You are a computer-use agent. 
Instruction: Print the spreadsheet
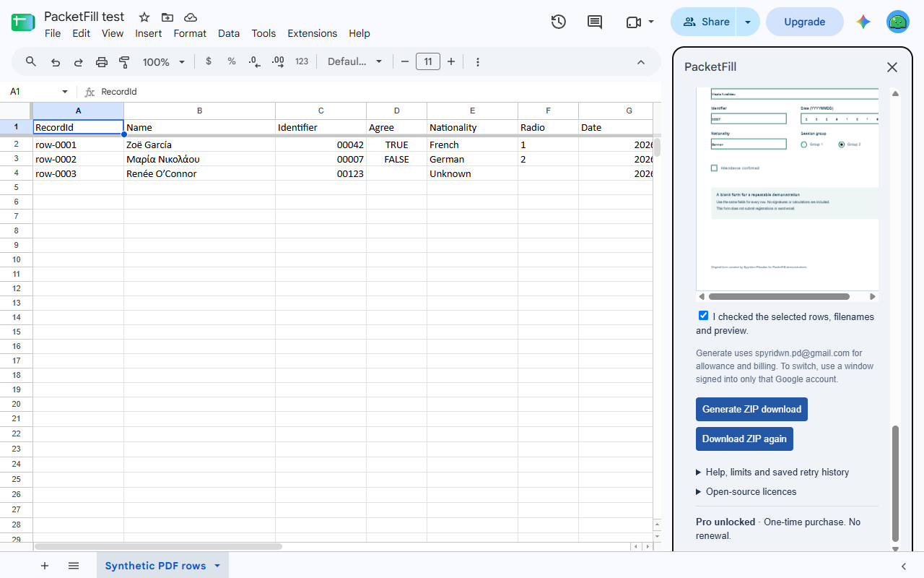click(102, 62)
